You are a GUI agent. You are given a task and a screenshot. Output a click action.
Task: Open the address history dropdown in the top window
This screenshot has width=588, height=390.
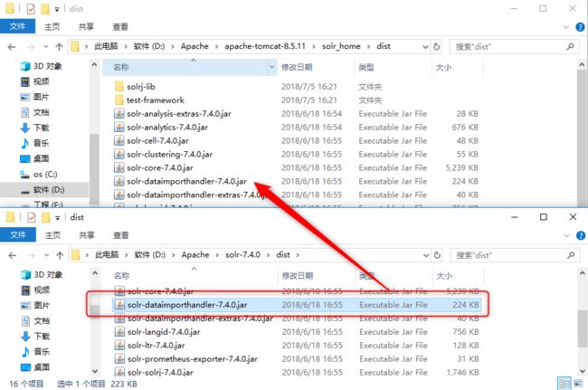[x=426, y=47]
